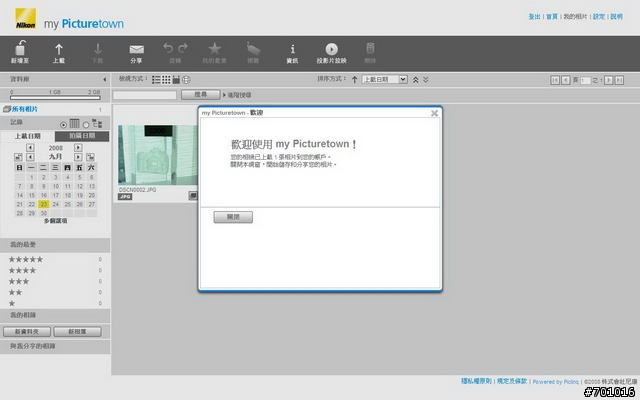Rotate left with the counterclockwise arrow icon
The image size is (640, 400).
[168, 48]
